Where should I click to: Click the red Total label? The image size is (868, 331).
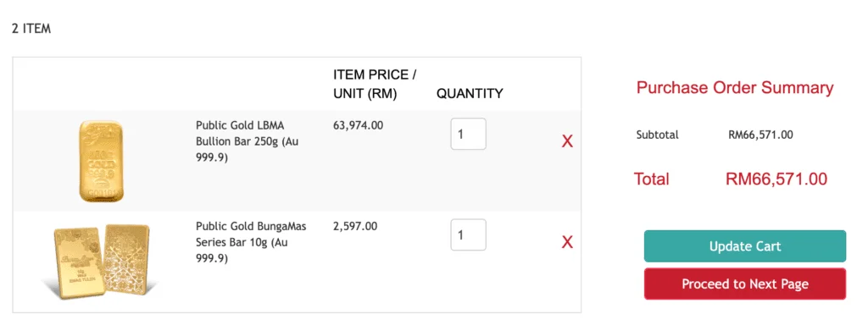click(x=652, y=179)
